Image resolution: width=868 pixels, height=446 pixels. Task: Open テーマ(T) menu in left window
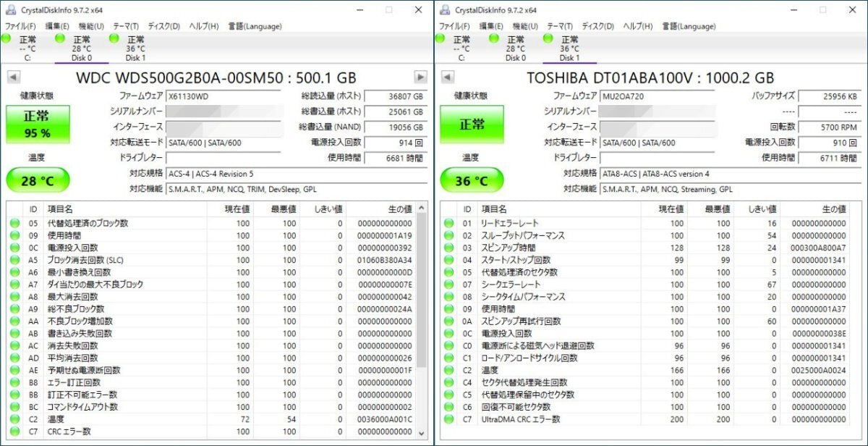[x=126, y=26]
